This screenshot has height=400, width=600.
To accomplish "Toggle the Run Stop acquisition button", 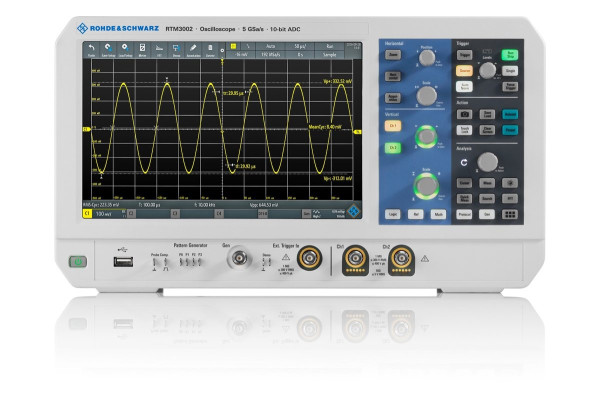I will click(x=510, y=56).
